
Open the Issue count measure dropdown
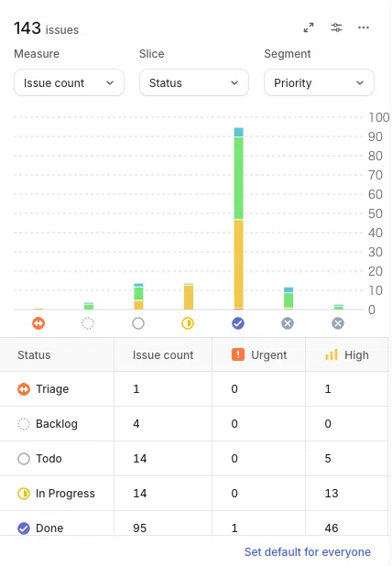[69, 82]
